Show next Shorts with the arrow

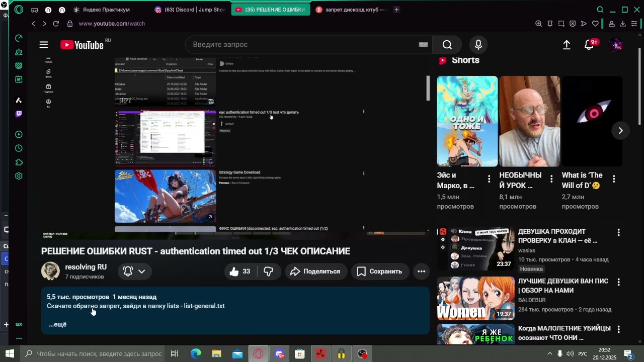pyautogui.click(x=620, y=130)
